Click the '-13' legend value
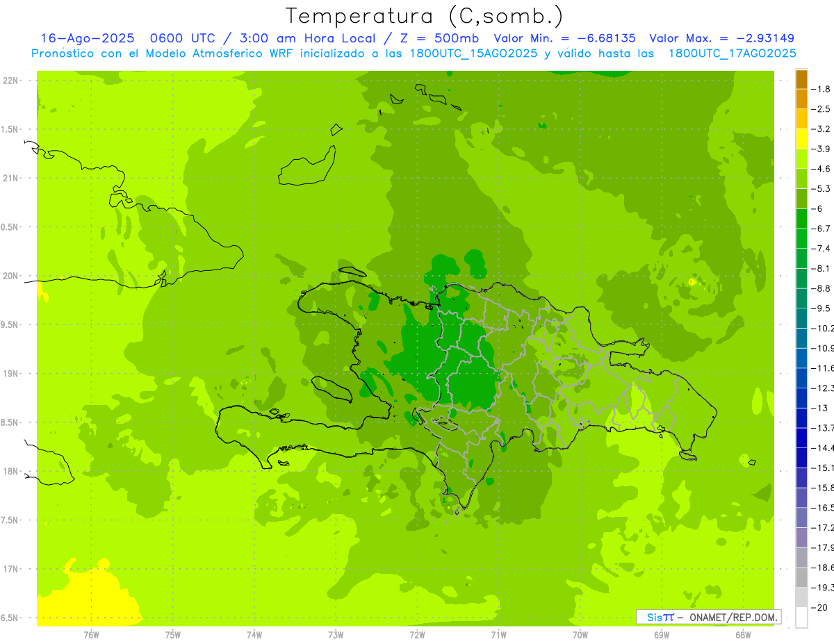Screen dimensions: 834x644 click(x=820, y=408)
